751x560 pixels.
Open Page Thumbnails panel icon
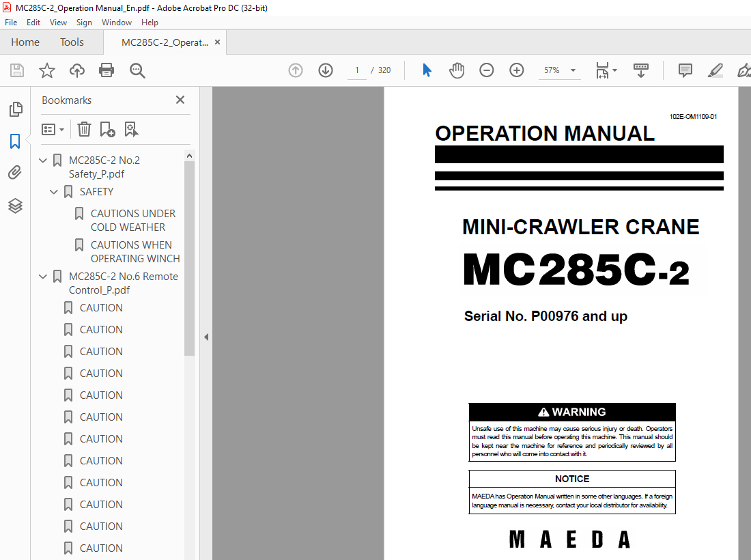(15, 109)
